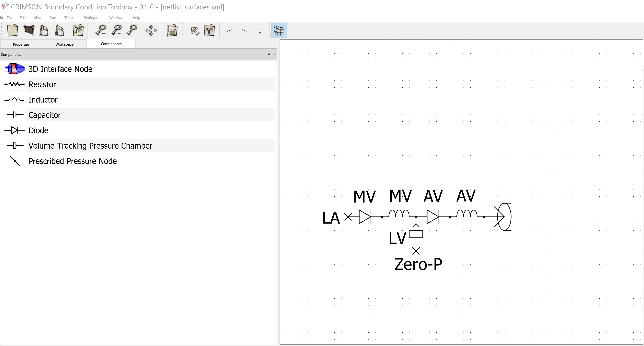Screen dimensions: 644x346
Task: Toggle the Prescribed Pressure Node placement tool
Action: [229, 30]
